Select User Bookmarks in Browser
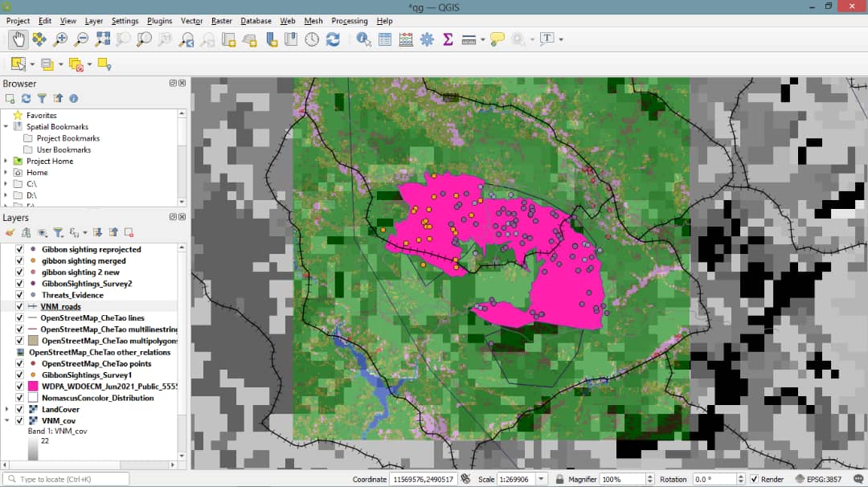Viewport: 868px width, 487px height. [63, 149]
